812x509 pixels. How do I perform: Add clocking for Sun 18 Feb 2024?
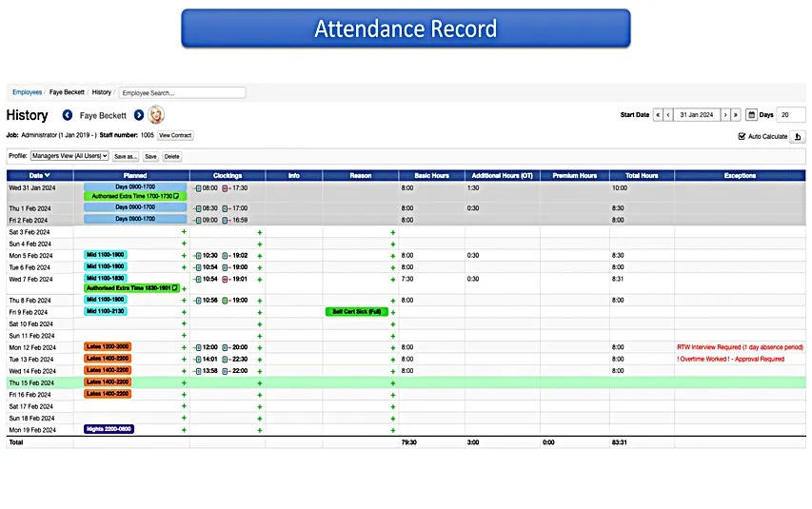click(x=260, y=419)
